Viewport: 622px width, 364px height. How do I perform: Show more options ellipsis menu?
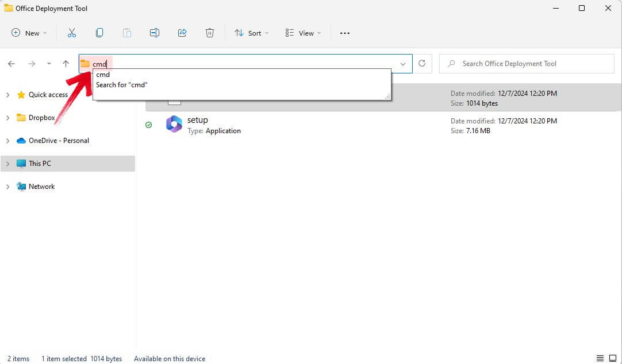(345, 33)
